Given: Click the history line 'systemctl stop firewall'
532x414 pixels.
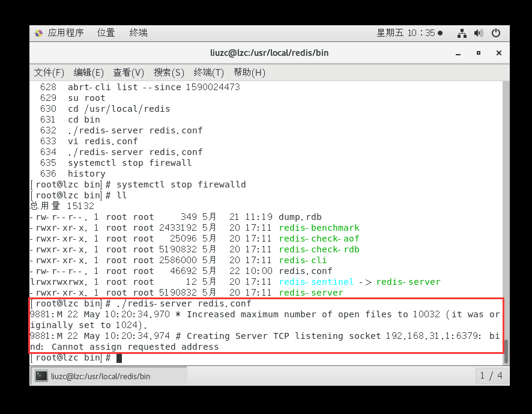Looking at the screenshot, I should [x=130, y=163].
